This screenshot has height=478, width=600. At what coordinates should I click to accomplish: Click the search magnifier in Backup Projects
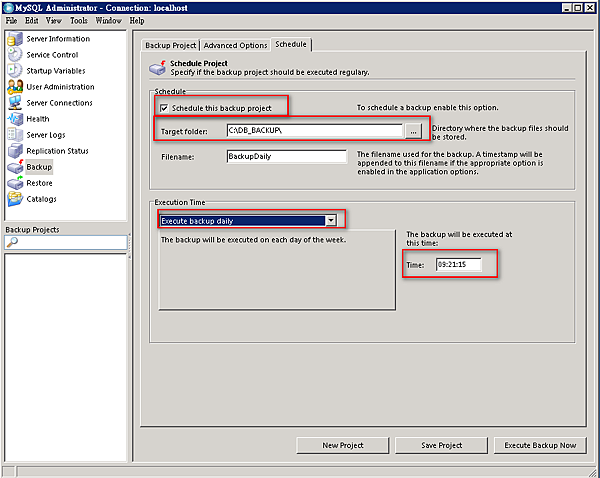click(12, 242)
